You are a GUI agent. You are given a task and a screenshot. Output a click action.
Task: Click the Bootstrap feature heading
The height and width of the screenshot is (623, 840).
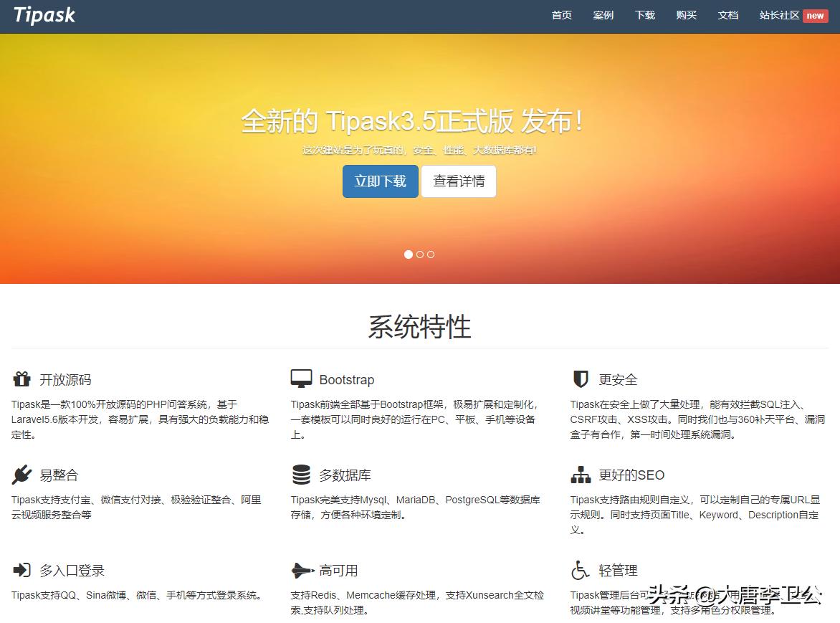pyautogui.click(x=347, y=380)
